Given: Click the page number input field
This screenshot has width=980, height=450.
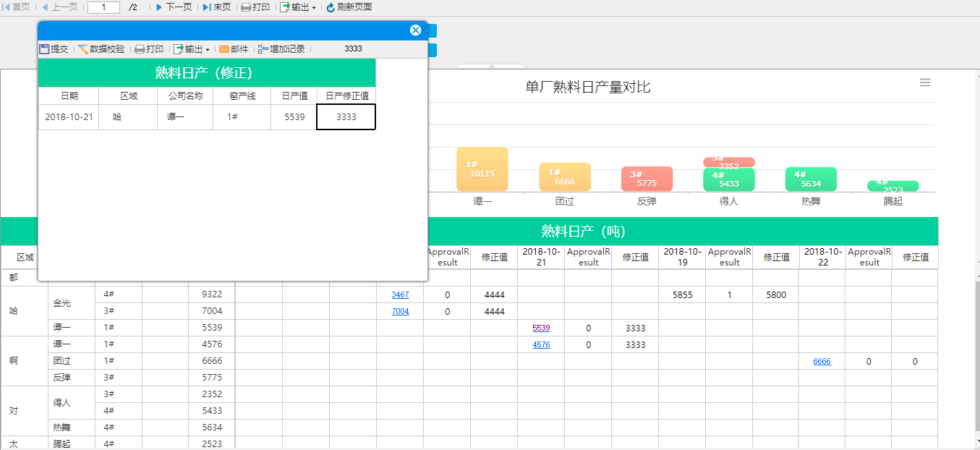Looking at the screenshot, I should (104, 7).
